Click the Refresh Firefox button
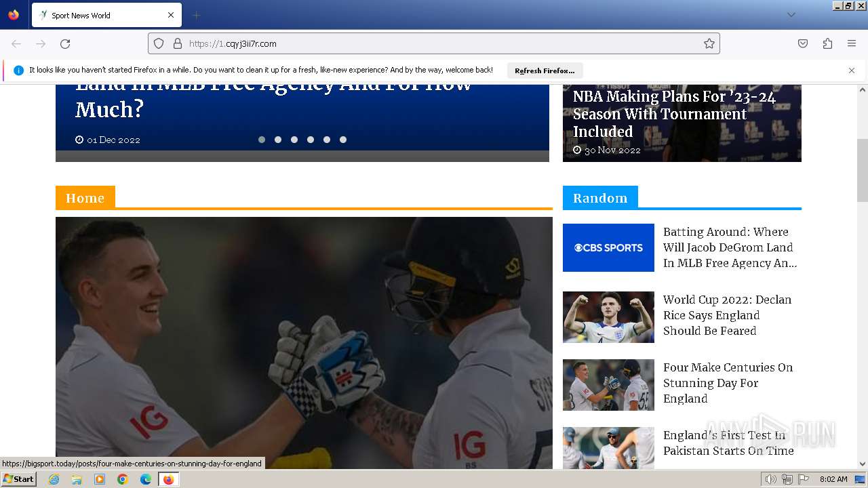 coord(545,70)
